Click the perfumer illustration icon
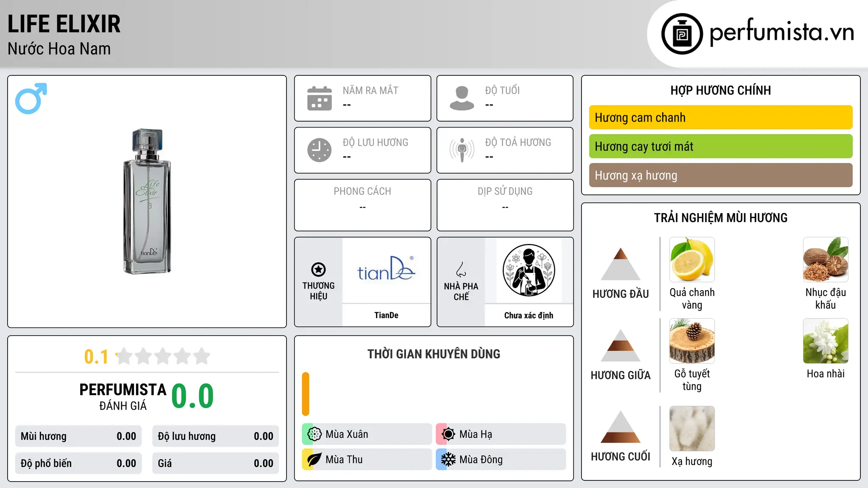This screenshot has height=488, width=868. [x=529, y=270]
